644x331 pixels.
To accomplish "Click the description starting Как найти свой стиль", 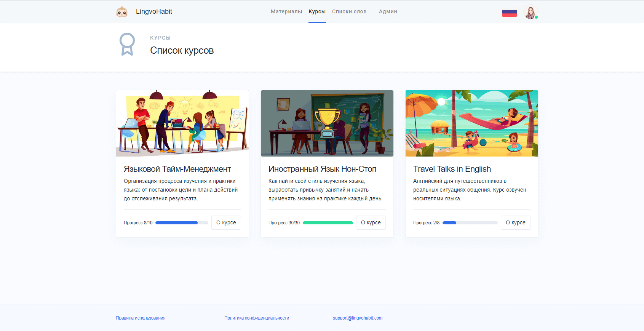I will click(326, 190).
